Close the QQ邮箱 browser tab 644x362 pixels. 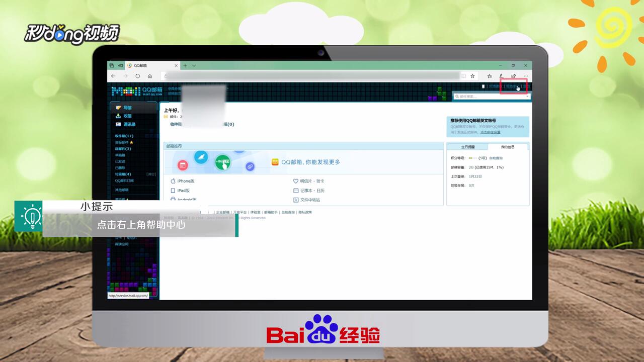176,65
